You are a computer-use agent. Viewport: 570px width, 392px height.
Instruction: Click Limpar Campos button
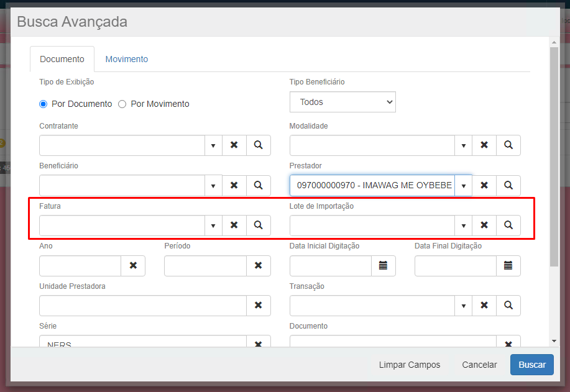pyautogui.click(x=410, y=365)
